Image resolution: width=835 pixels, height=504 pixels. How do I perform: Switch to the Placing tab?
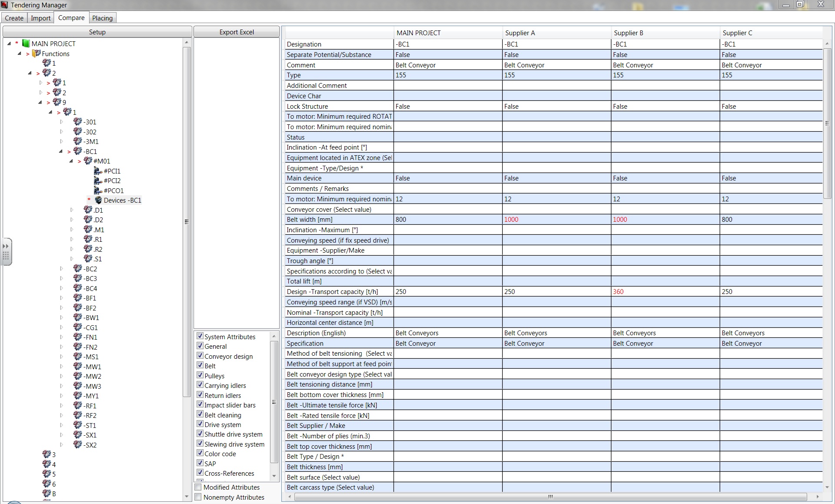click(102, 18)
